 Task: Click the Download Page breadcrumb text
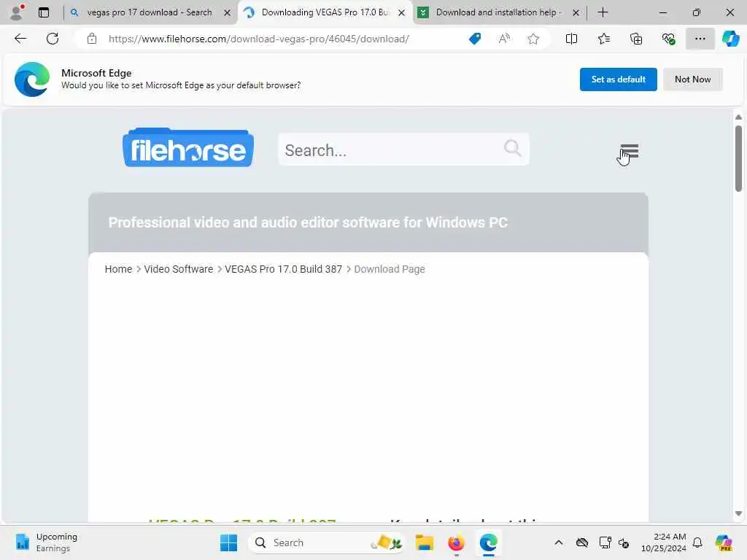pos(390,269)
